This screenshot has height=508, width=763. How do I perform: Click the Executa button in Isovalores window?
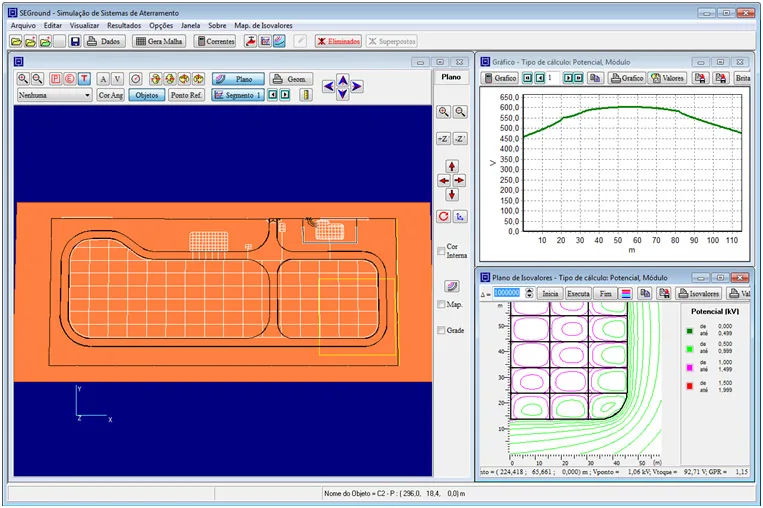click(x=578, y=293)
